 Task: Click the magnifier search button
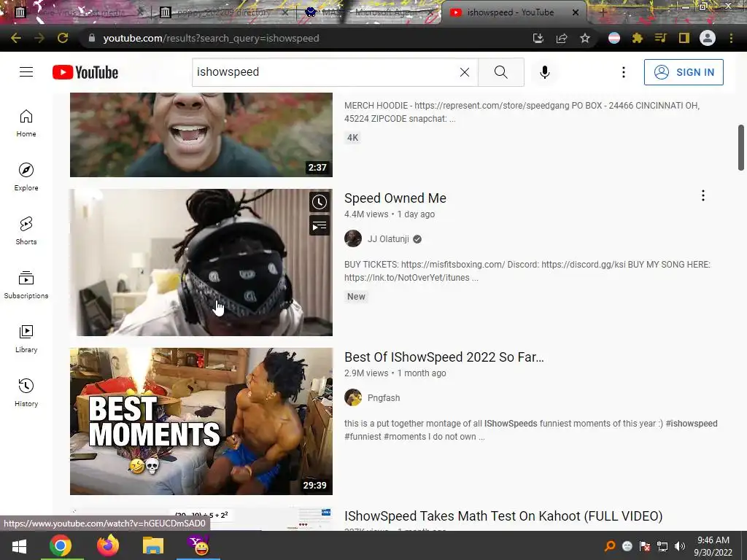coord(500,72)
